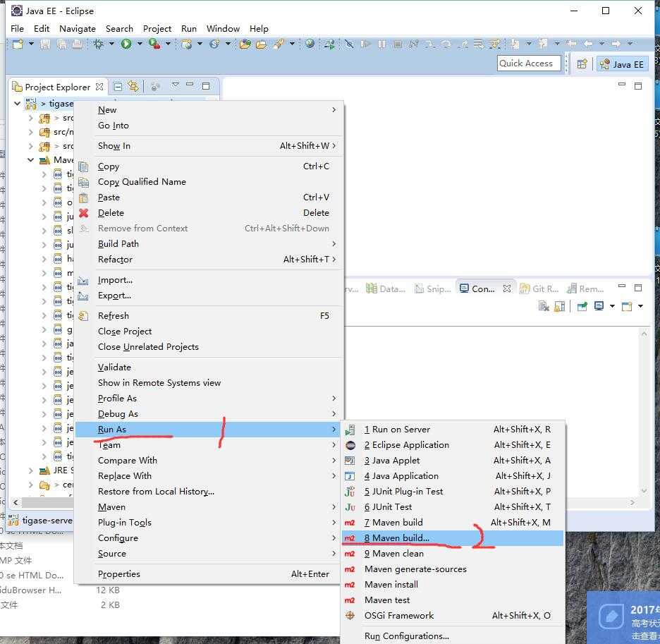Toggle Skip All Breakpoints in toolbar
This screenshot has height=644, width=660.
pyautogui.click(x=349, y=44)
